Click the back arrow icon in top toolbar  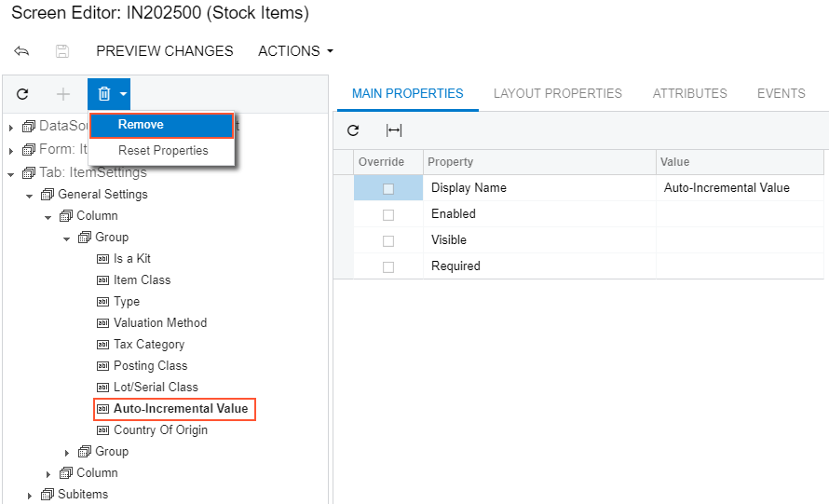coord(21,51)
